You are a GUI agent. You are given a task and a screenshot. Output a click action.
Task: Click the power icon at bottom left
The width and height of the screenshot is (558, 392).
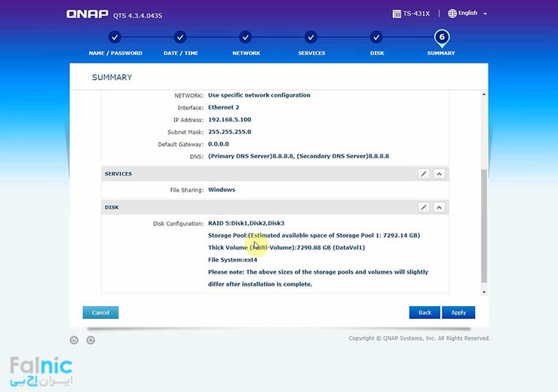74,340
